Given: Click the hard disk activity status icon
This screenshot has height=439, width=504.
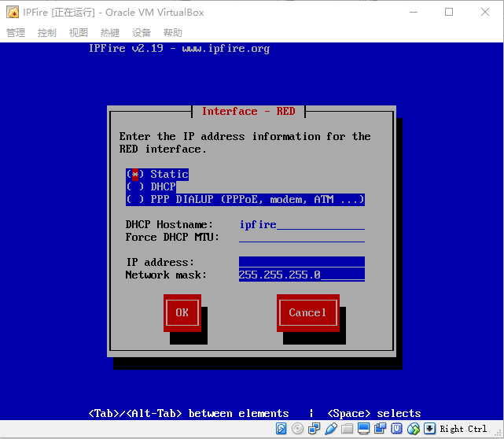Looking at the screenshot, I should pyautogui.click(x=281, y=429).
